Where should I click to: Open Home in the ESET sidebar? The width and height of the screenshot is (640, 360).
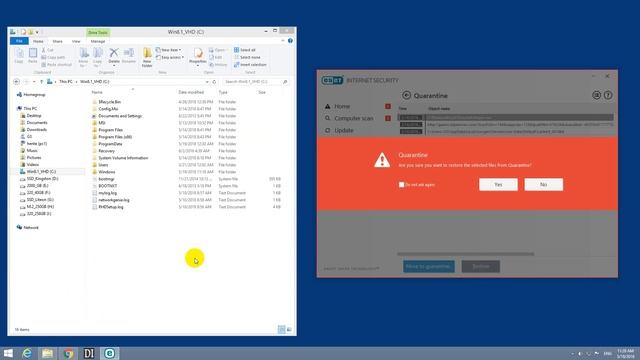[x=342, y=106]
